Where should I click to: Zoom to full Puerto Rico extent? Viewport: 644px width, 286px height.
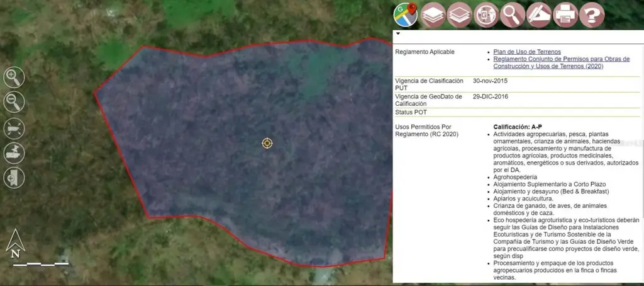click(x=14, y=127)
